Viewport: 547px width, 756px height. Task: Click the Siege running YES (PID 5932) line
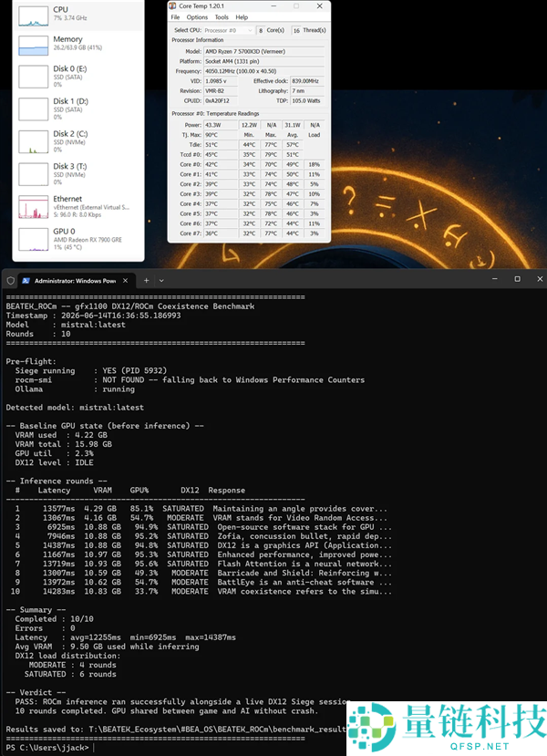(90, 371)
